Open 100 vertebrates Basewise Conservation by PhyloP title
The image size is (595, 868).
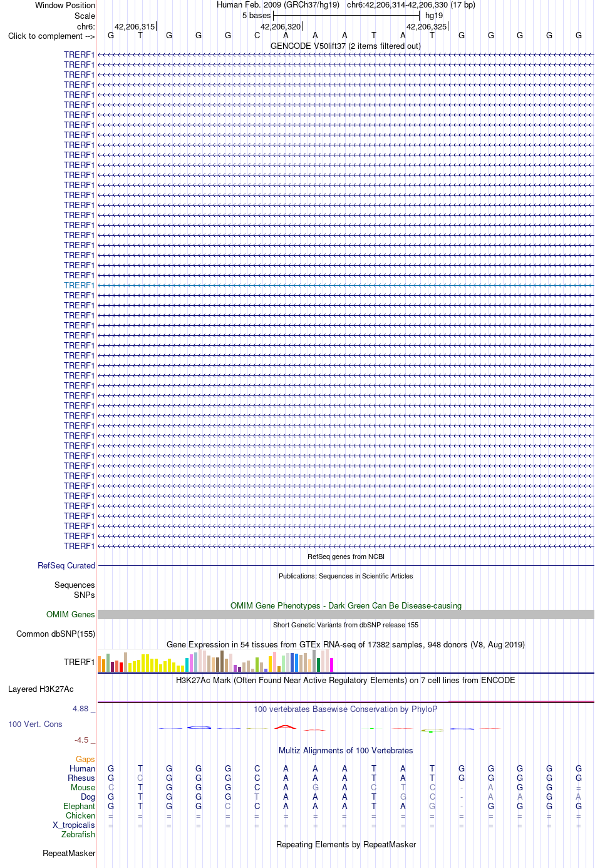click(x=346, y=709)
